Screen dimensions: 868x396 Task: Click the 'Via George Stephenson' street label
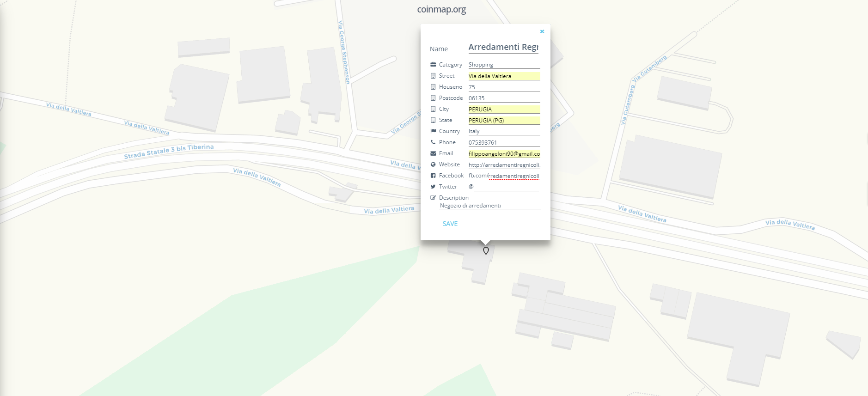344,52
